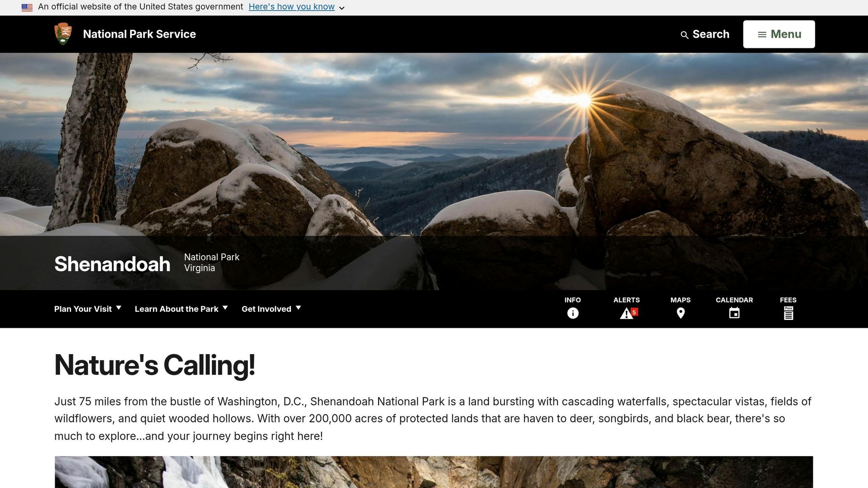Open the Maps pin icon

(680, 313)
